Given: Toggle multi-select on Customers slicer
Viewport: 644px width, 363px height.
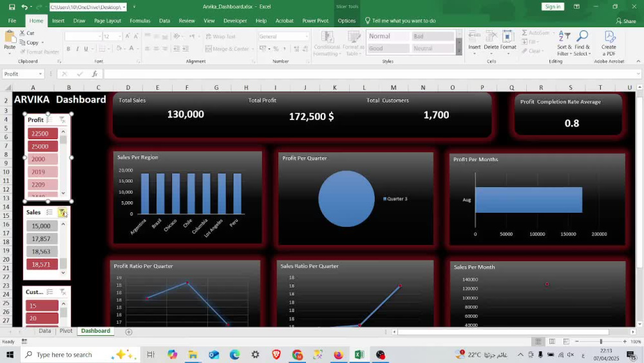Looking at the screenshot, I should click(50, 292).
